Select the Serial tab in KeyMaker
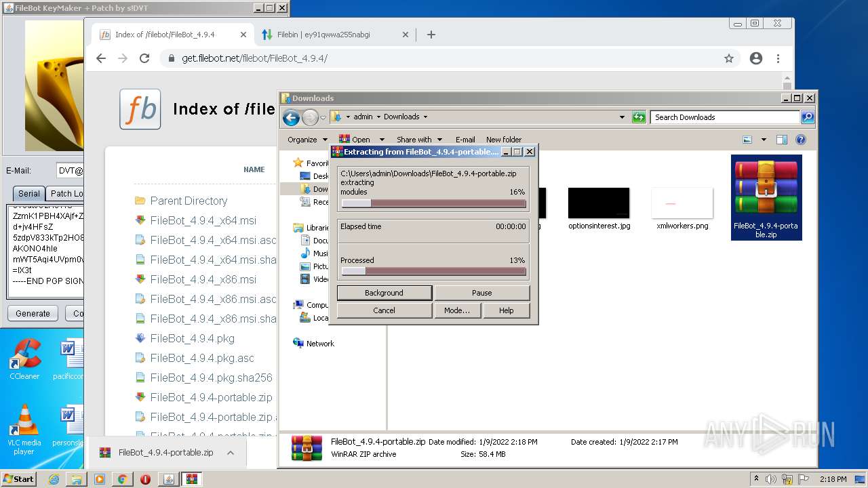 tap(28, 193)
